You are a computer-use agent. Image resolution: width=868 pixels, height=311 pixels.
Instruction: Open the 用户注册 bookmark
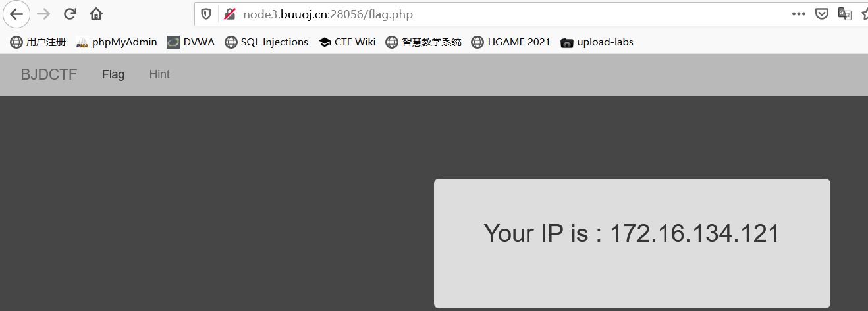[38, 42]
